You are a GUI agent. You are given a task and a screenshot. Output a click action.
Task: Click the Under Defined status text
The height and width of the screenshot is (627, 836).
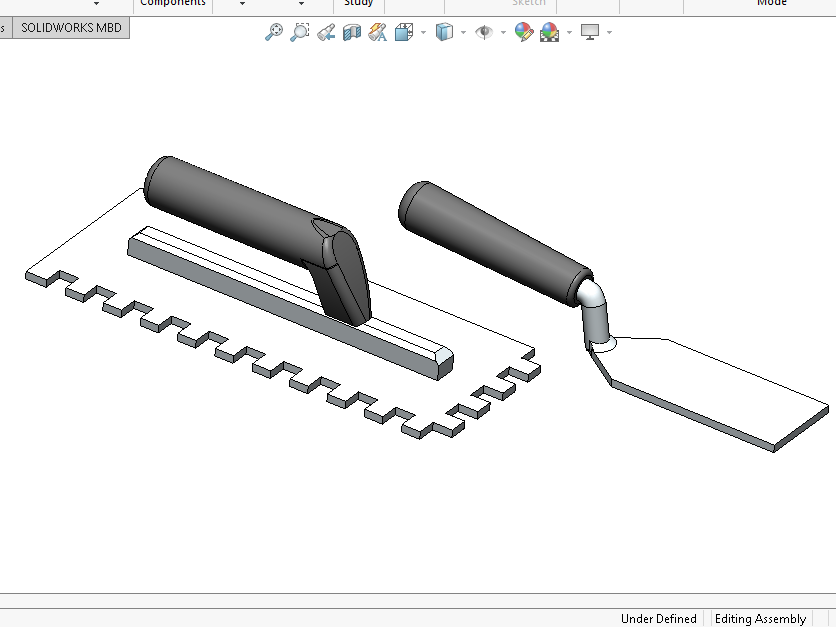pyautogui.click(x=658, y=618)
